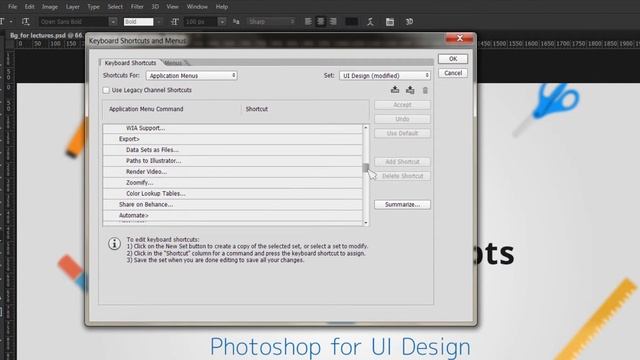This screenshot has width=640, height=360.
Task: Click the scrollbar down arrow
Action: coord(366,222)
